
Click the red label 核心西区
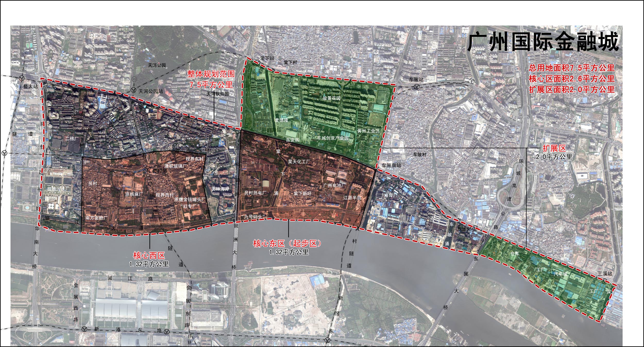tap(149, 255)
